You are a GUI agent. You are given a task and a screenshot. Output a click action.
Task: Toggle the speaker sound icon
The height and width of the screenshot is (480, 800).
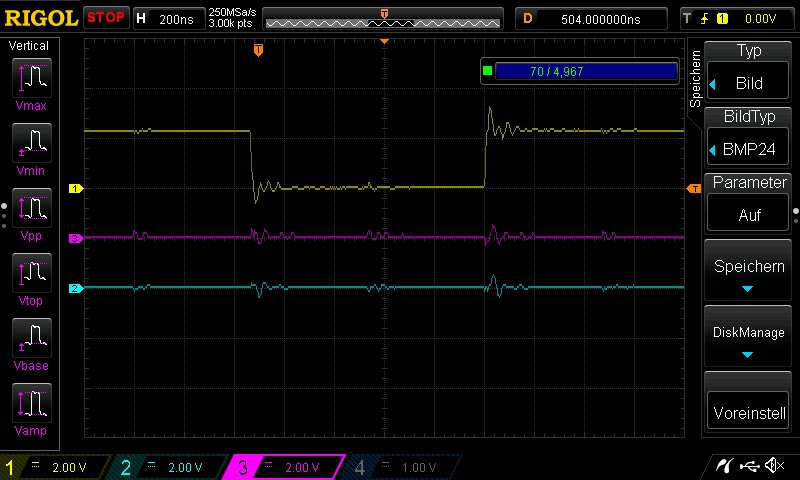click(772, 465)
